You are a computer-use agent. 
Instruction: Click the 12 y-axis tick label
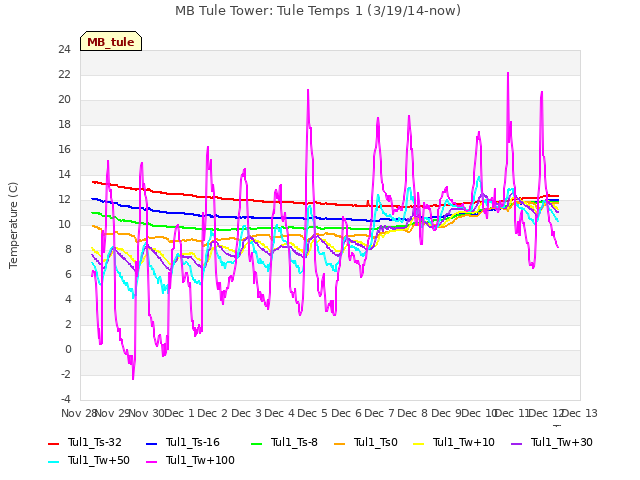(64, 200)
